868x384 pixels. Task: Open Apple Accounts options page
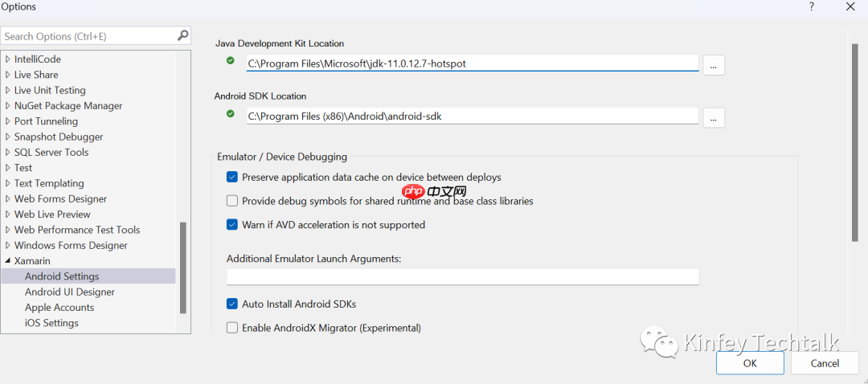59,307
